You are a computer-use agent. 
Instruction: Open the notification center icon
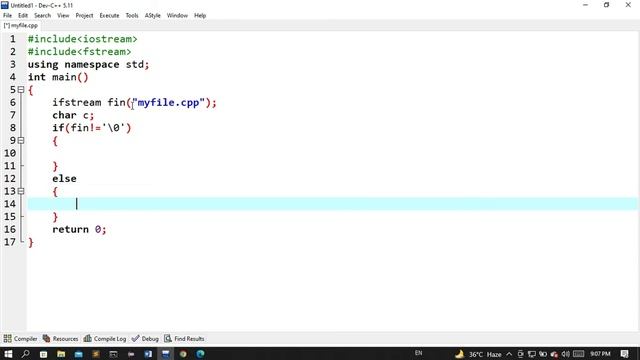tap(624, 354)
